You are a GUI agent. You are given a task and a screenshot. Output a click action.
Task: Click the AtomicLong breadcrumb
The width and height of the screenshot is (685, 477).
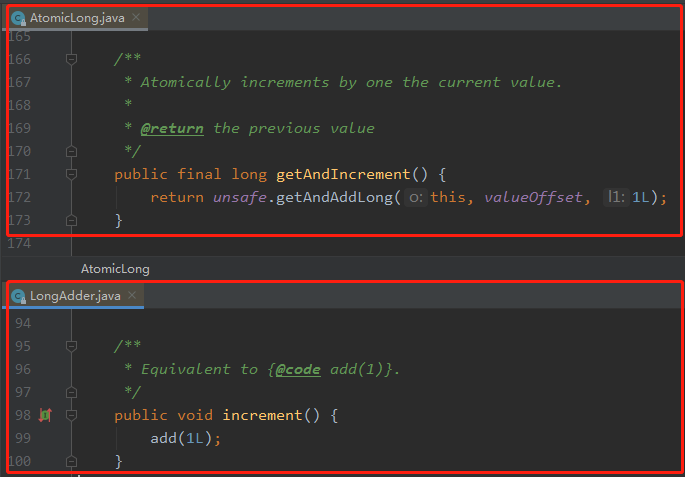coord(115,269)
